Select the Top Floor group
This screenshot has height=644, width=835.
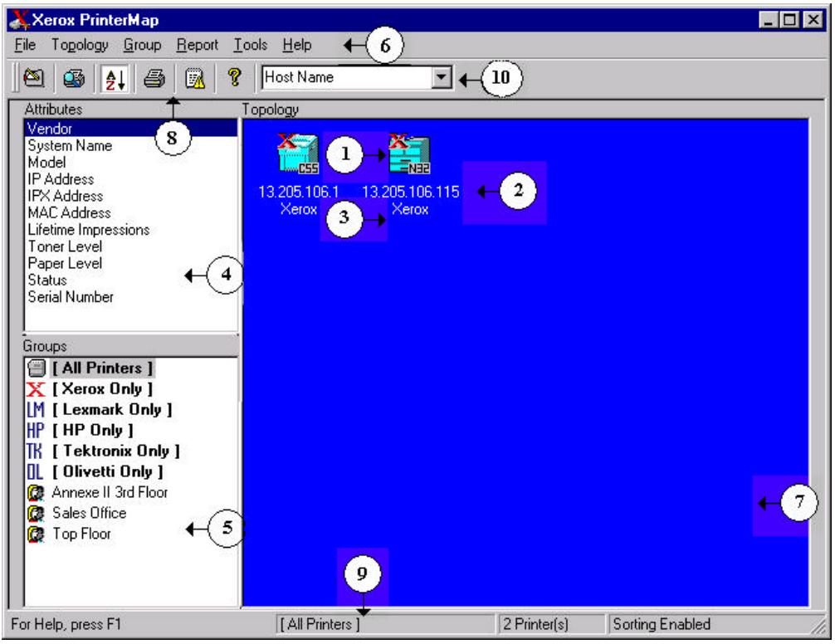(x=81, y=534)
